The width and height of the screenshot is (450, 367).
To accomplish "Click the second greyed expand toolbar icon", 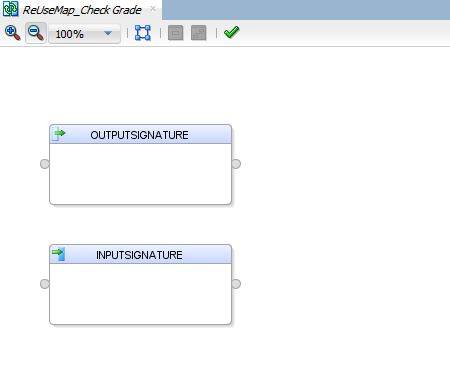I will (199, 33).
